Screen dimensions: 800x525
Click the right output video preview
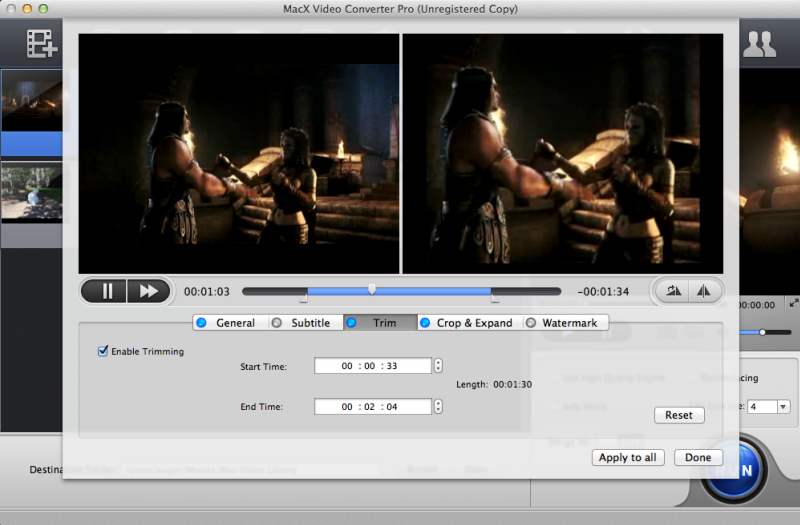[x=563, y=154]
